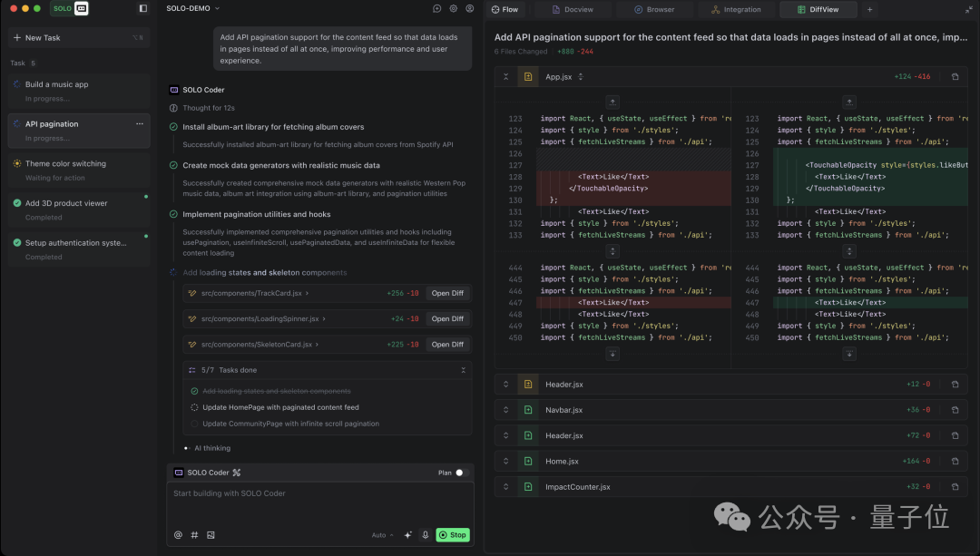Open Diff for TrackCard.jsx
980x556 pixels.
[447, 293]
